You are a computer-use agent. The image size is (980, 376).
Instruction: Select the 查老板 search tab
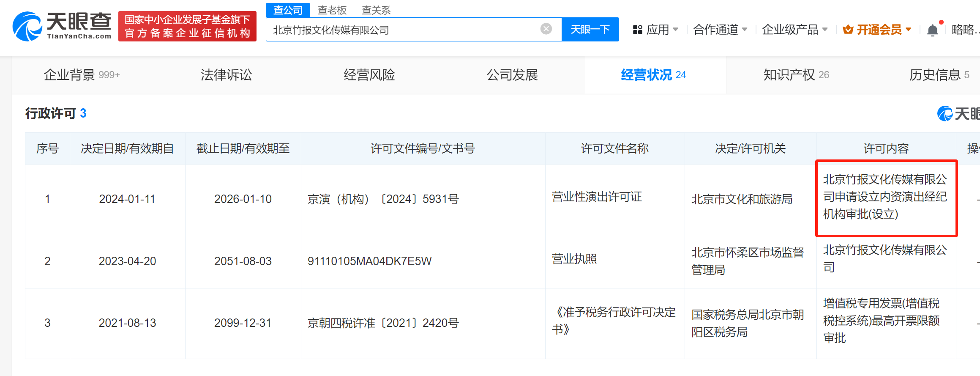(x=332, y=10)
